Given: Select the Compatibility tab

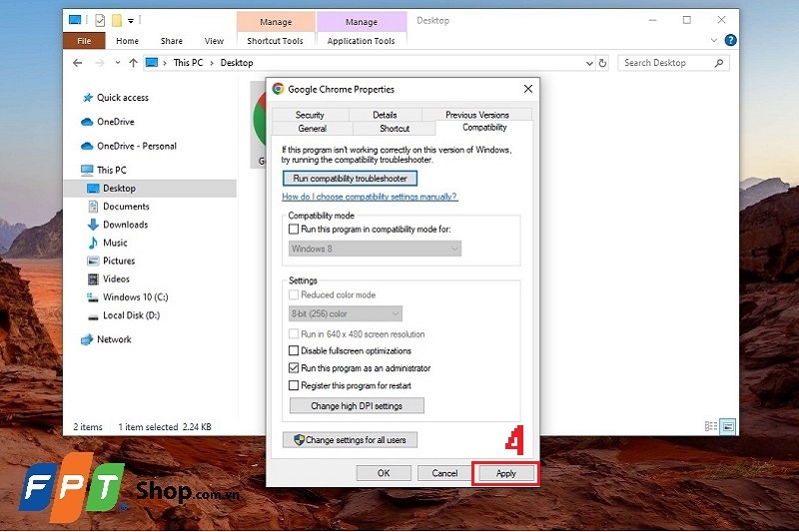Looking at the screenshot, I should pyautogui.click(x=484, y=128).
